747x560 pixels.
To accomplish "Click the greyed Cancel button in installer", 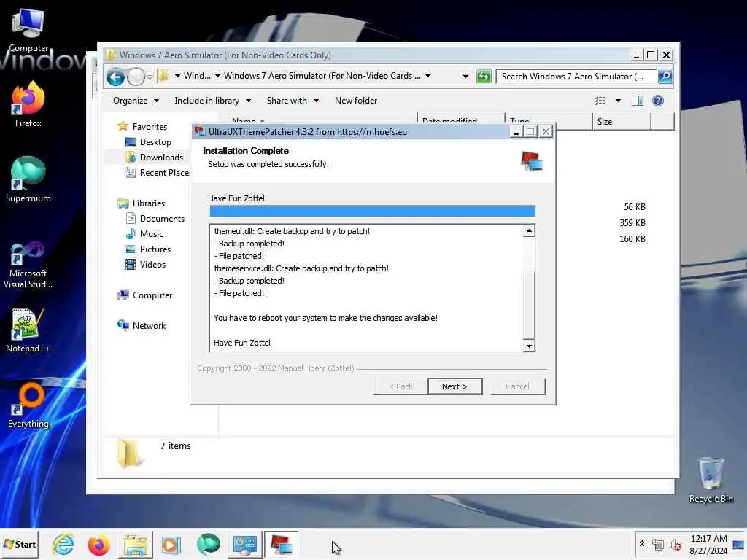I will pyautogui.click(x=517, y=386).
